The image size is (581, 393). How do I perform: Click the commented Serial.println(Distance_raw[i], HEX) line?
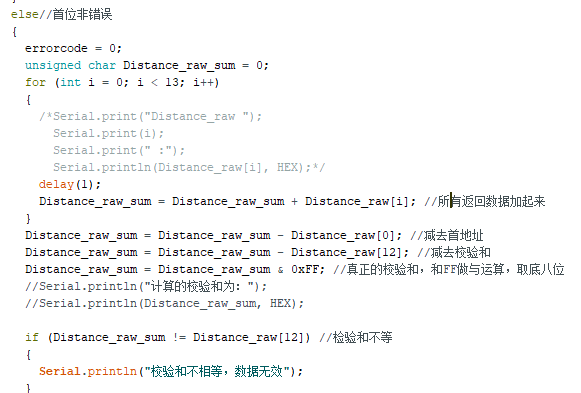click(189, 167)
